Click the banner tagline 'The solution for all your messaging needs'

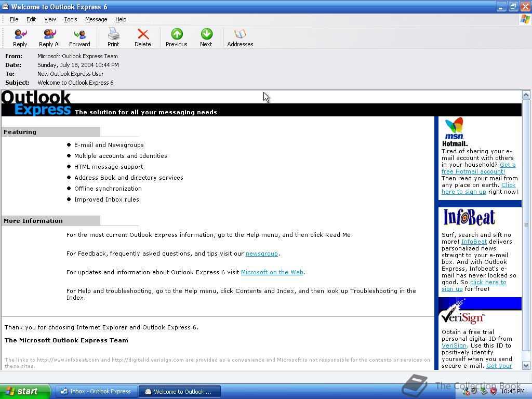tap(146, 112)
